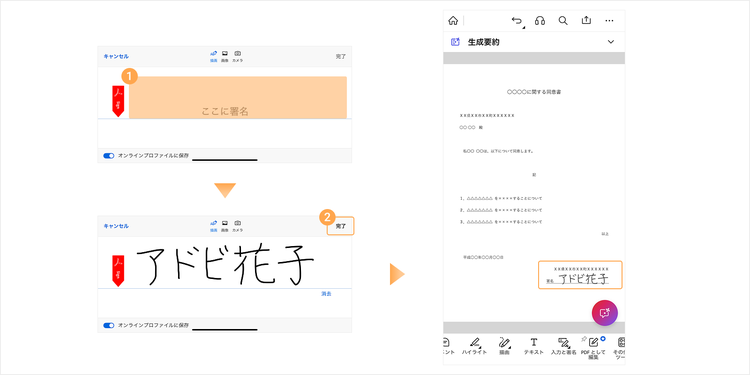Image resolution: width=750 pixels, height=375 pixels.
Task: Open search with the magnifier icon
Action: [563, 21]
